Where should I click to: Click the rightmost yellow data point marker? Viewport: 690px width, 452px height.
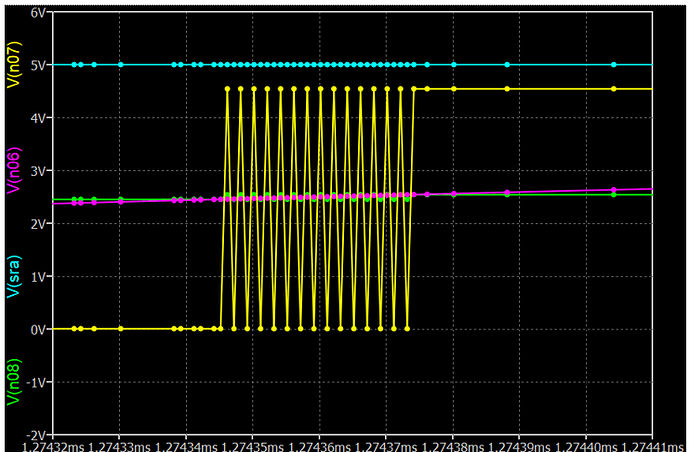point(614,89)
